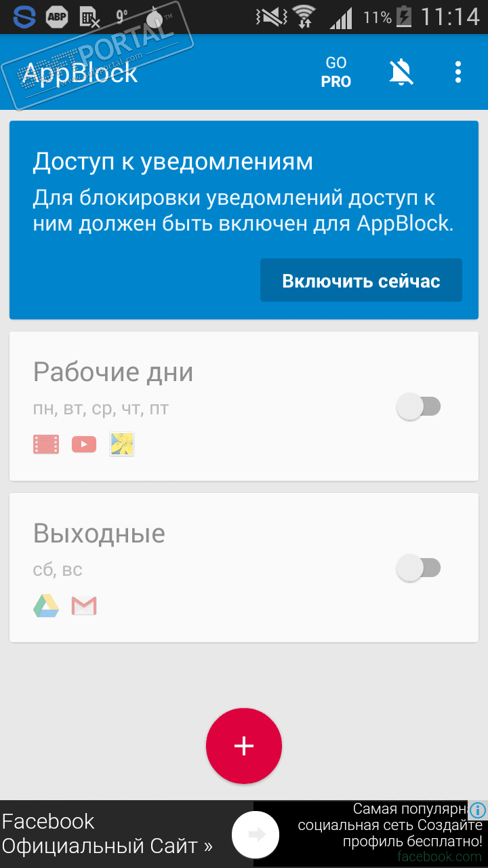488x868 pixels.
Task: Open the three-dot overflow menu
Action: tap(458, 72)
